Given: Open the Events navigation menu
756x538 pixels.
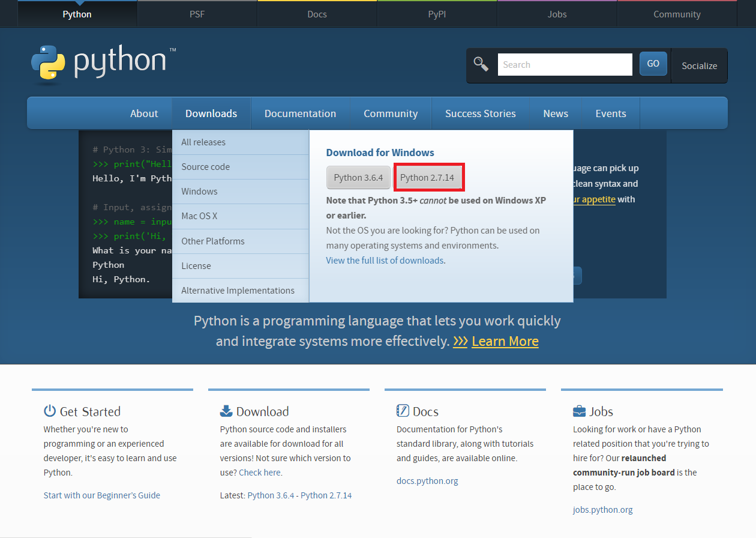Looking at the screenshot, I should [x=611, y=113].
